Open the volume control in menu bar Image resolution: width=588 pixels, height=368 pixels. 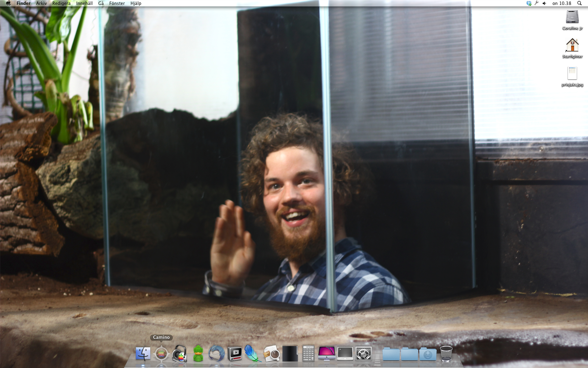click(544, 3)
